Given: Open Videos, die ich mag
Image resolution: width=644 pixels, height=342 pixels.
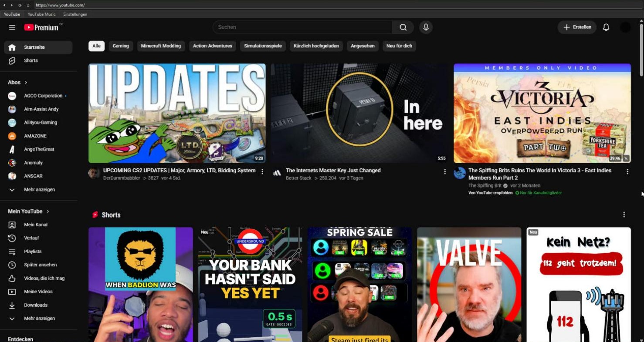Looking at the screenshot, I should click(38, 278).
